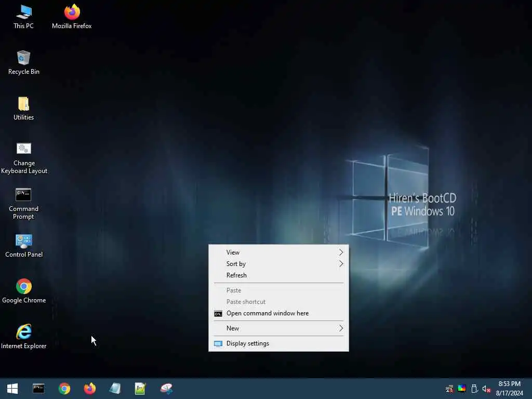Click the command window icon in context menu
This screenshot has width=532, height=399.
click(218, 313)
